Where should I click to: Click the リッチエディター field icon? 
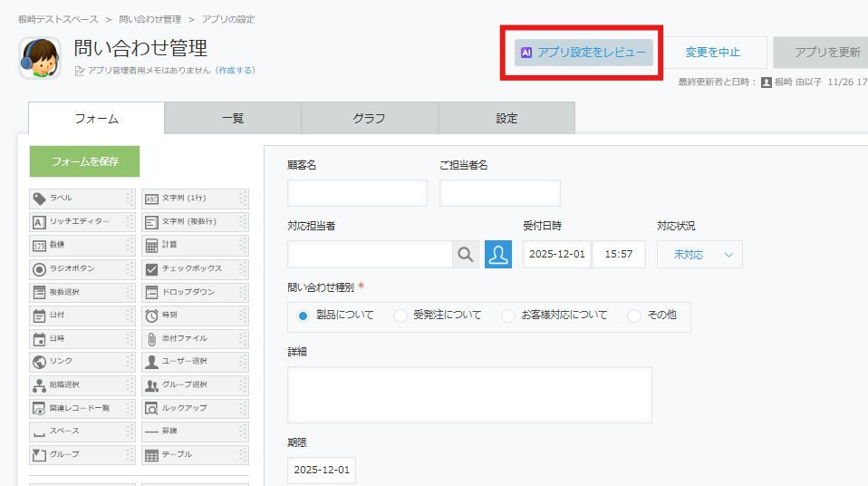39,222
